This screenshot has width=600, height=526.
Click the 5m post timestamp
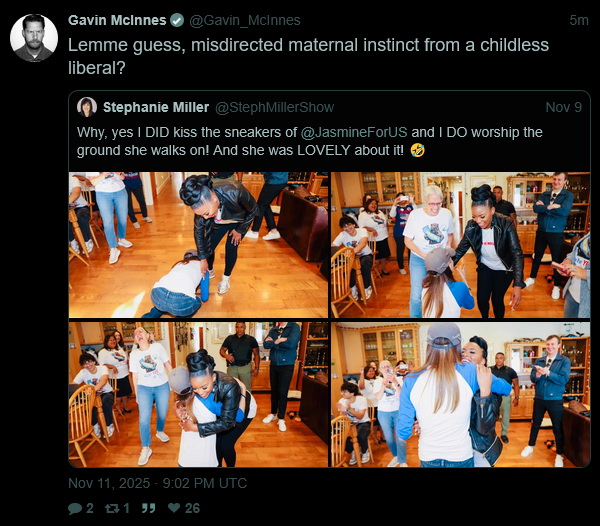[578, 20]
